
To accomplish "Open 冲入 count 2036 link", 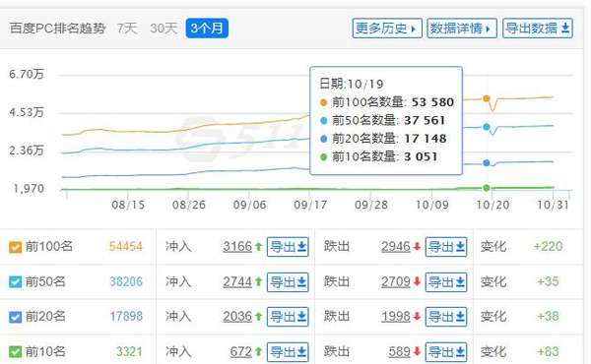I will (237, 316).
